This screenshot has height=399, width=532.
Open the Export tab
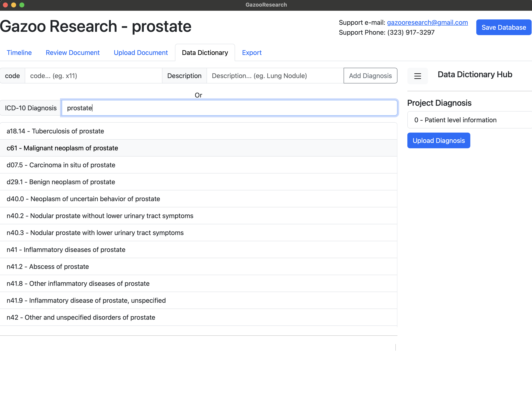click(x=252, y=53)
